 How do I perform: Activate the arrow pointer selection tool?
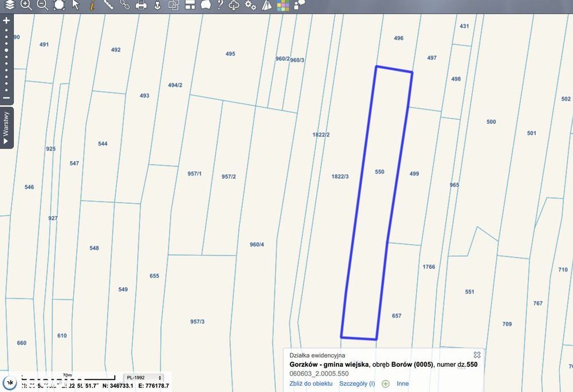[x=76, y=5]
